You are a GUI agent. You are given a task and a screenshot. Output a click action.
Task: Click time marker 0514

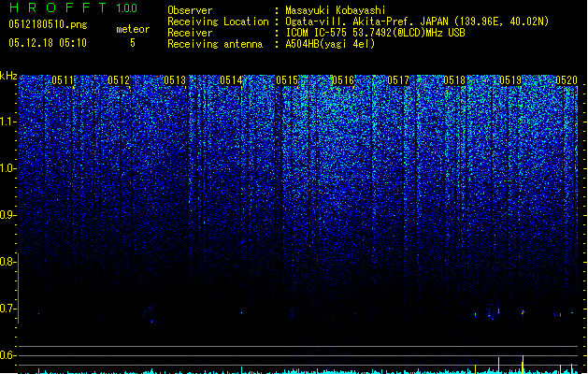click(x=231, y=80)
